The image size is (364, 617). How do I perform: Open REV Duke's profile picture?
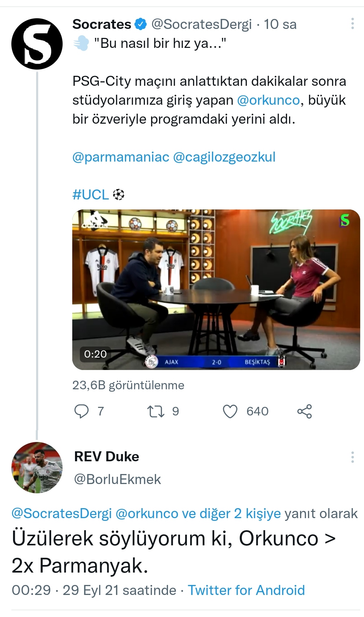tap(37, 467)
